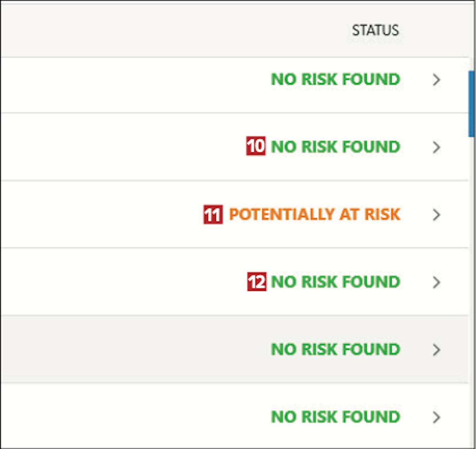This screenshot has width=476, height=449.
Task: Click chevron on the badge 12 row
Action: [x=437, y=282]
